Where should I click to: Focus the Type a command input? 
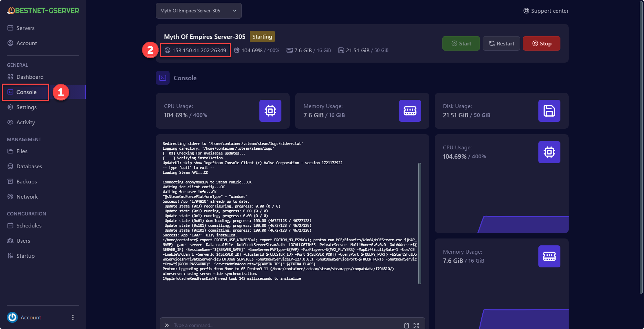tap(287, 325)
